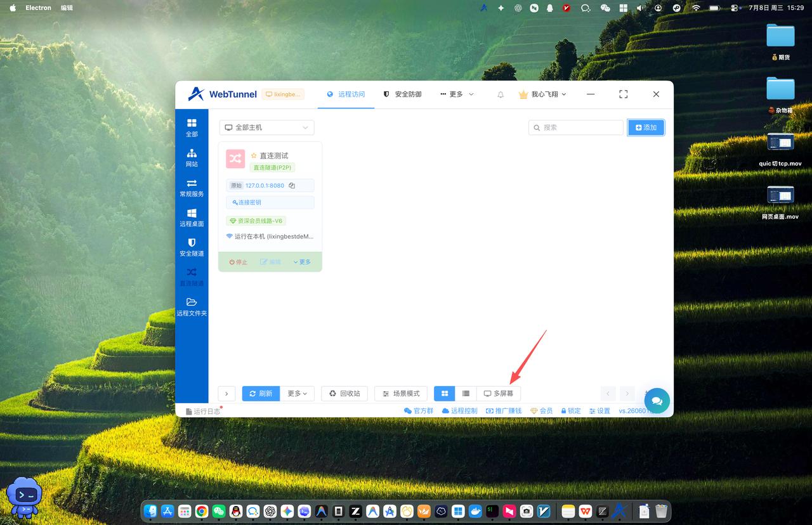Switch to grid card view
Screen dimensions: 812x525
(x=445, y=394)
